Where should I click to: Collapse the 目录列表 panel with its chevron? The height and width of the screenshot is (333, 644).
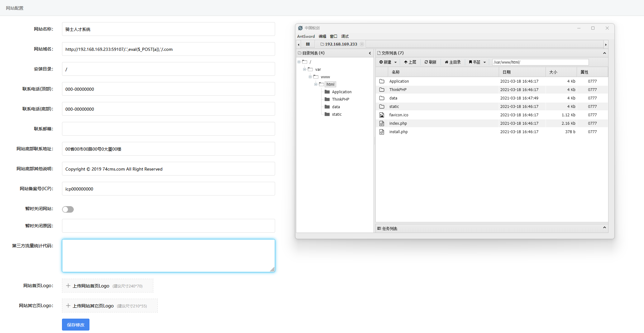370,53
